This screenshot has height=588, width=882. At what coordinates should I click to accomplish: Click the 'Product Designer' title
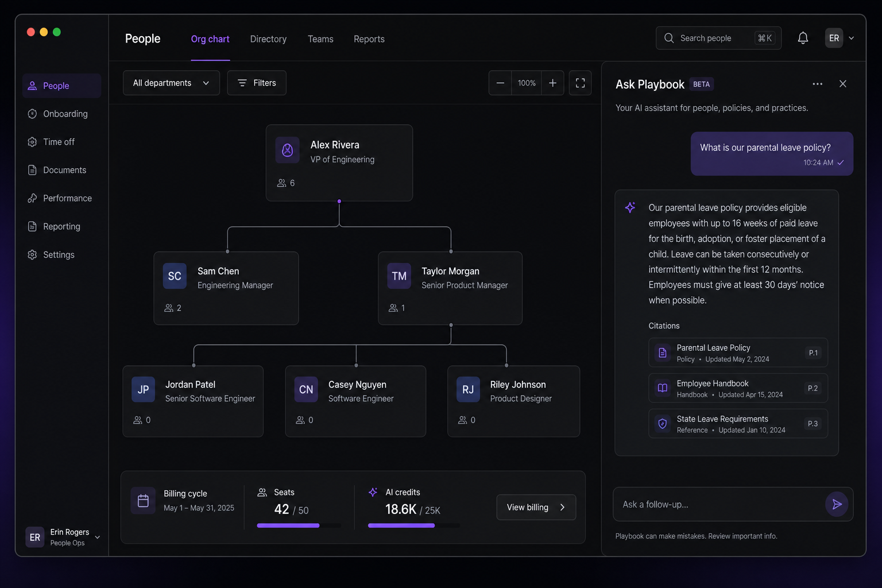coord(521,399)
